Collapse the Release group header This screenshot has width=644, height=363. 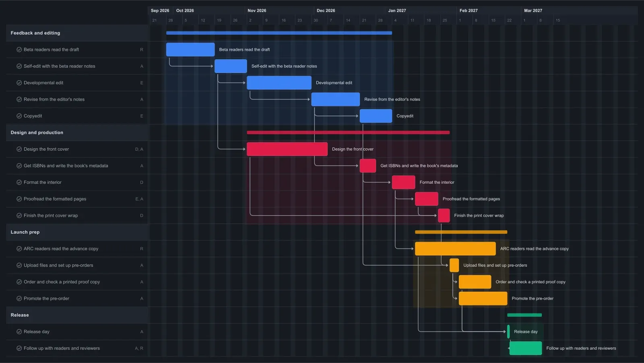click(77, 315)
